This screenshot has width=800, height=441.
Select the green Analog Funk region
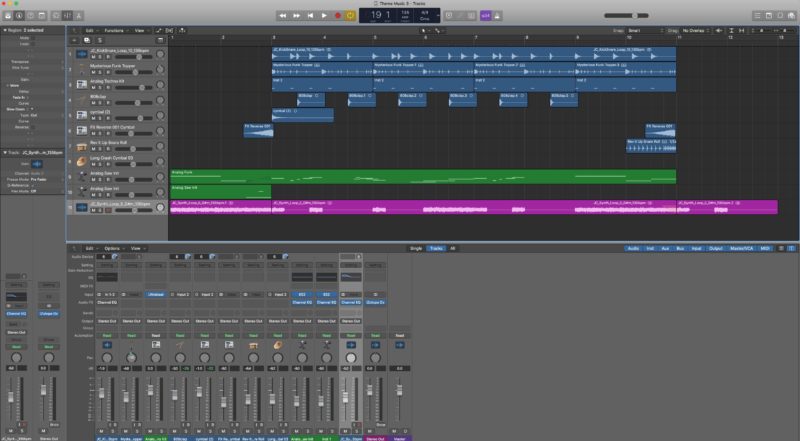click(423, 177)
